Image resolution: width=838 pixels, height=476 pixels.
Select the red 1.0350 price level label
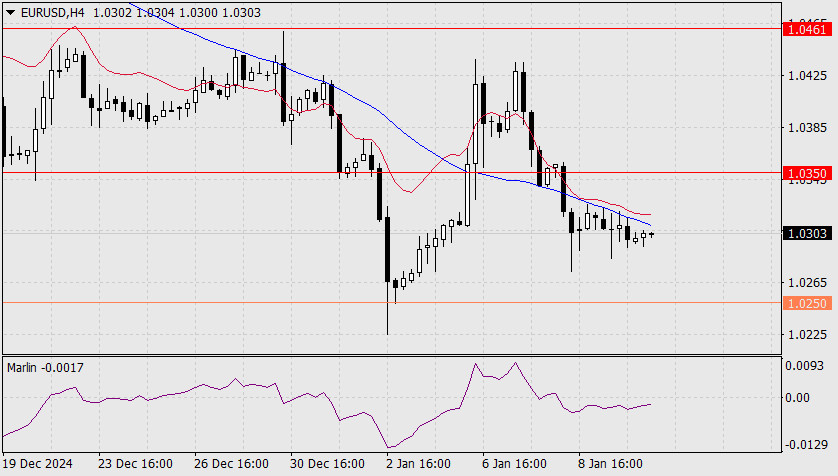[807, 173]
